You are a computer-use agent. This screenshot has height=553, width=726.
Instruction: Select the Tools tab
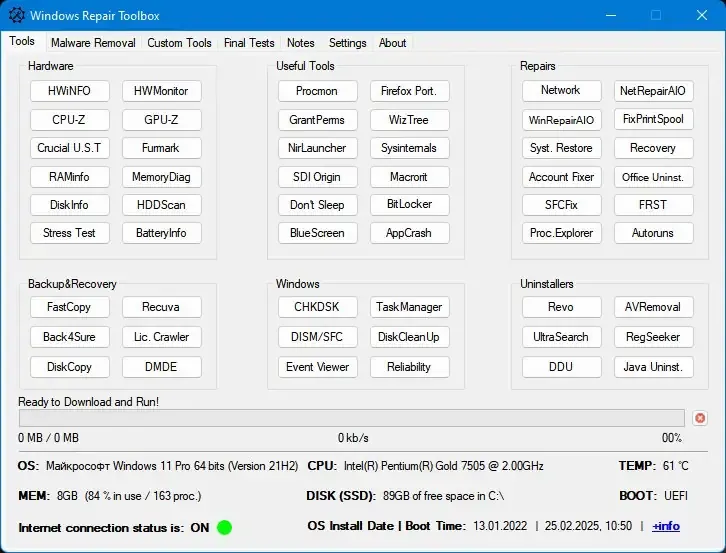[x=22, y=41]
